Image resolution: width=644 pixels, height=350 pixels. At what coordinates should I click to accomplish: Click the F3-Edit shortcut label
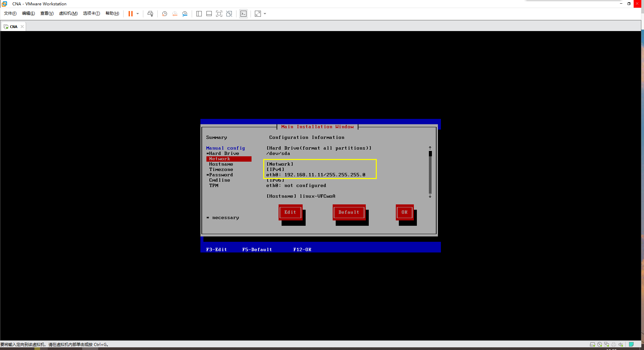click(x=216, y=249)
